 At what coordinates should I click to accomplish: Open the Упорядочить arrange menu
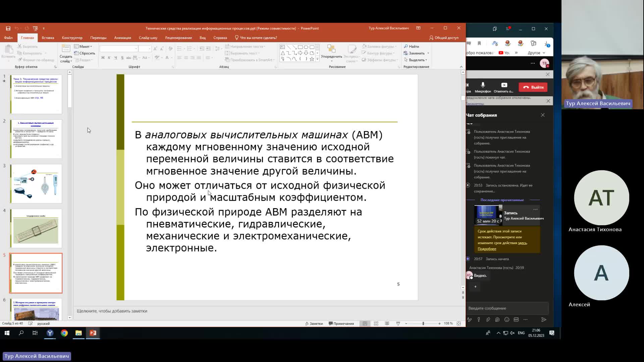(x=331, y=53)
